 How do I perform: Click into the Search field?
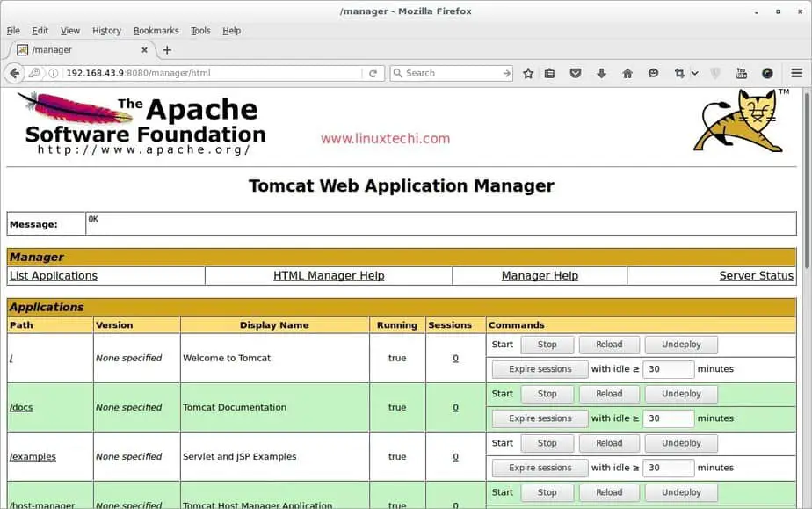[452, 73]
